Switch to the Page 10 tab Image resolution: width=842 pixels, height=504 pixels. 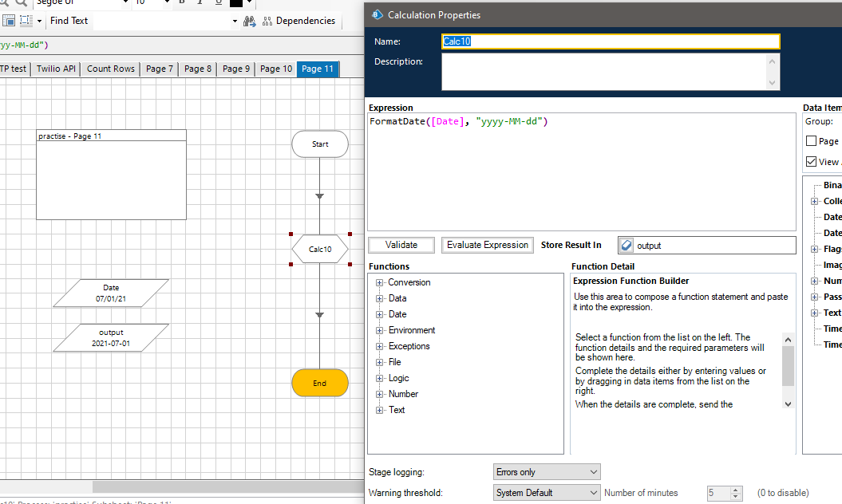276,69
